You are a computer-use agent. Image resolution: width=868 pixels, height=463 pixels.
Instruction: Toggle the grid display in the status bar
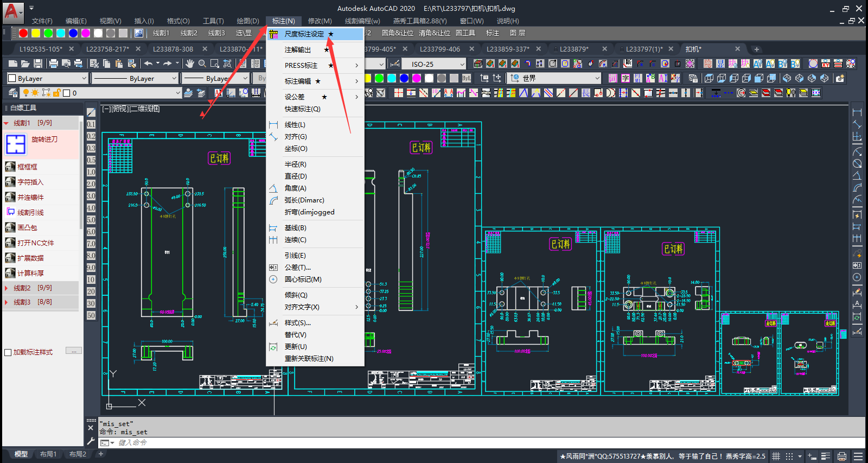coord(776,456)
